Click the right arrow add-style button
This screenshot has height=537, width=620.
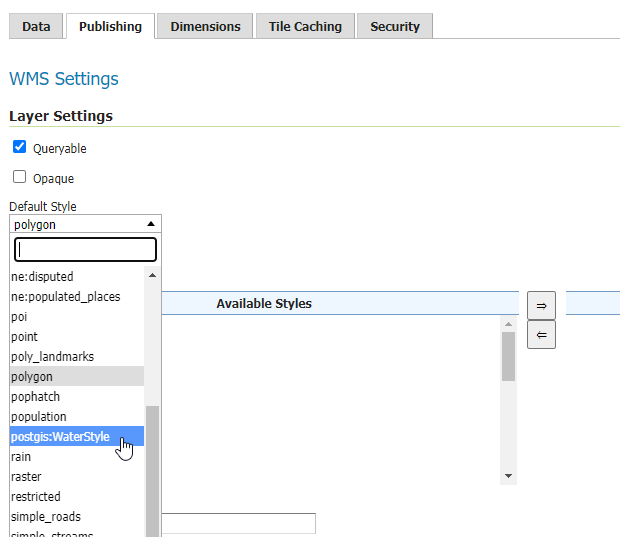tap(541, 305)
